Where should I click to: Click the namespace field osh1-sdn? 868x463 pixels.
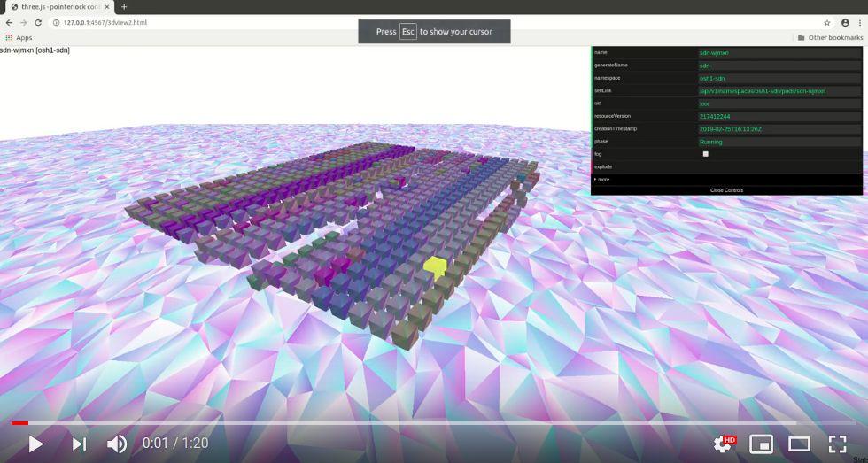(779, 78)
